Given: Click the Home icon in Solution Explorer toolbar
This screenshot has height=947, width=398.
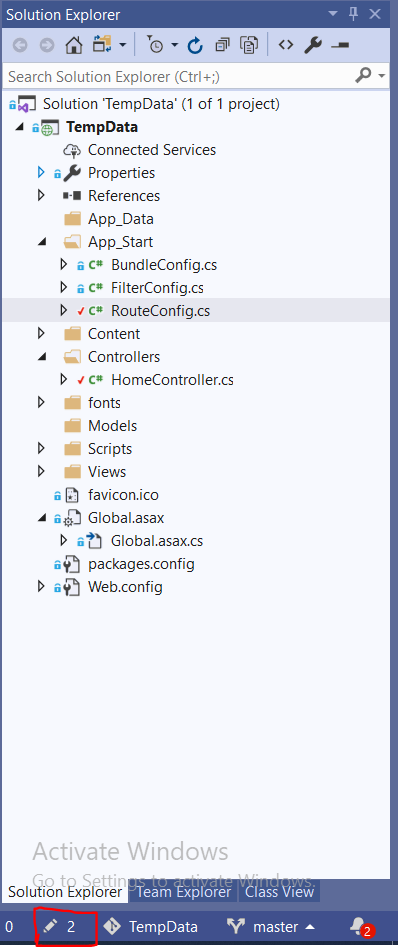Looking at the screenshot, I should point(74,45).
